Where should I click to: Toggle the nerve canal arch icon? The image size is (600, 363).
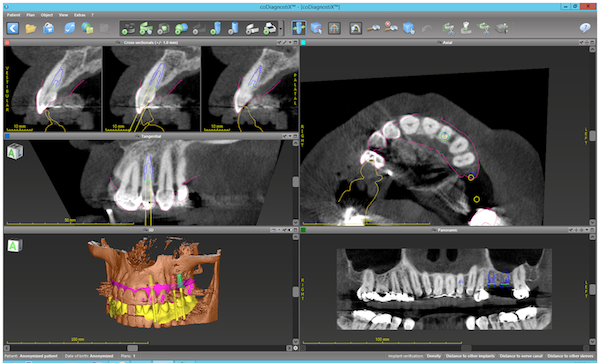click(x=355, y=28)
